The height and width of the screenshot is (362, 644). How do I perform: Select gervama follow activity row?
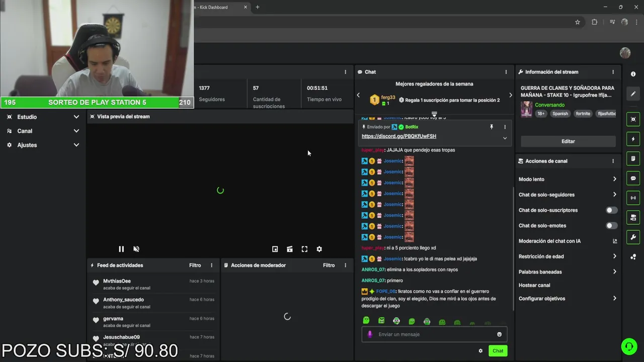point(153,322)
